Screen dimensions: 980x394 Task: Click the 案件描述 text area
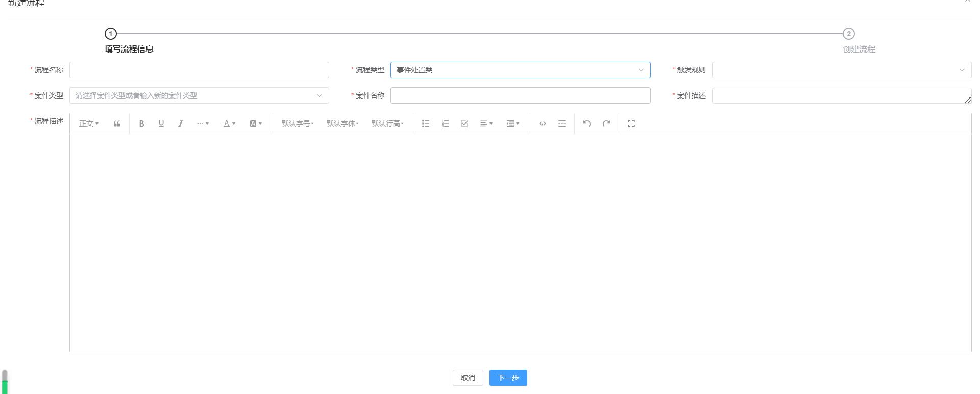(842, 95)
